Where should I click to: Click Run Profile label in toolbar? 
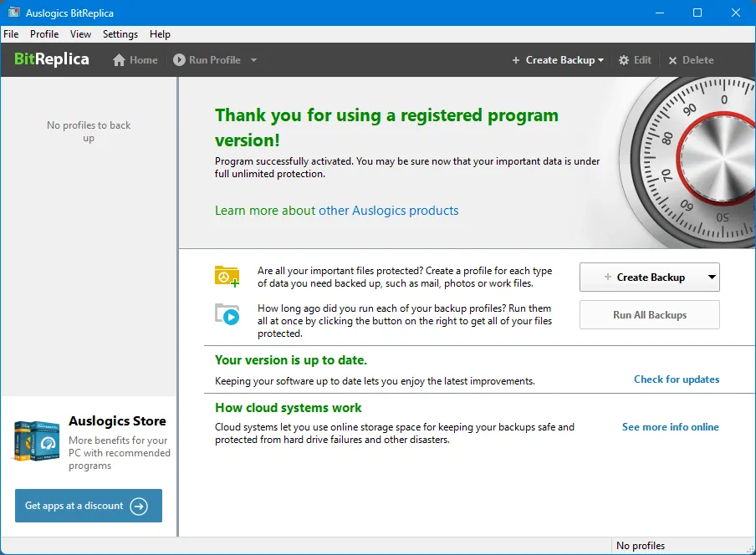click(x=215, y=60)
